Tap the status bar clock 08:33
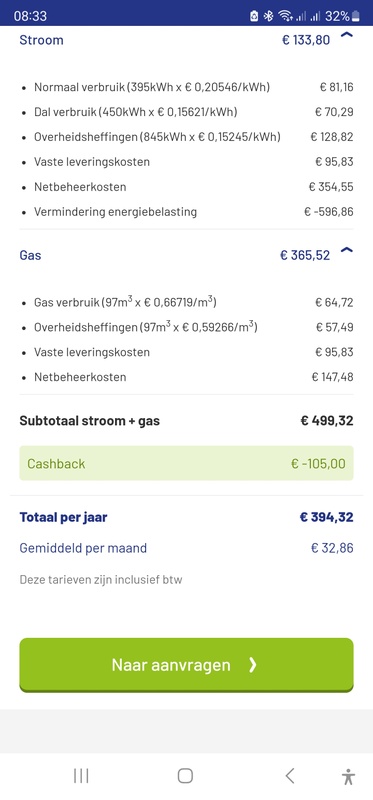The height and width of the screenshot is (800, 373). coord(29,16)
